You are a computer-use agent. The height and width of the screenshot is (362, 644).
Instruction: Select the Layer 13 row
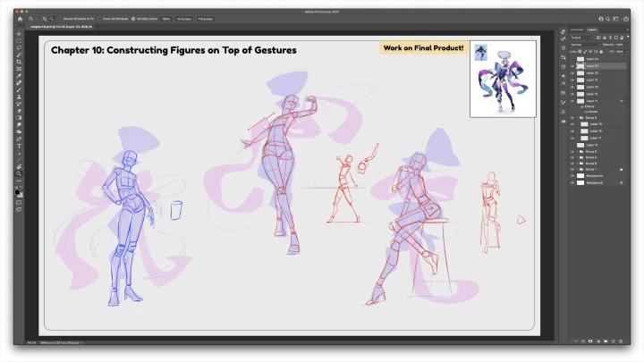pos(598,146)
